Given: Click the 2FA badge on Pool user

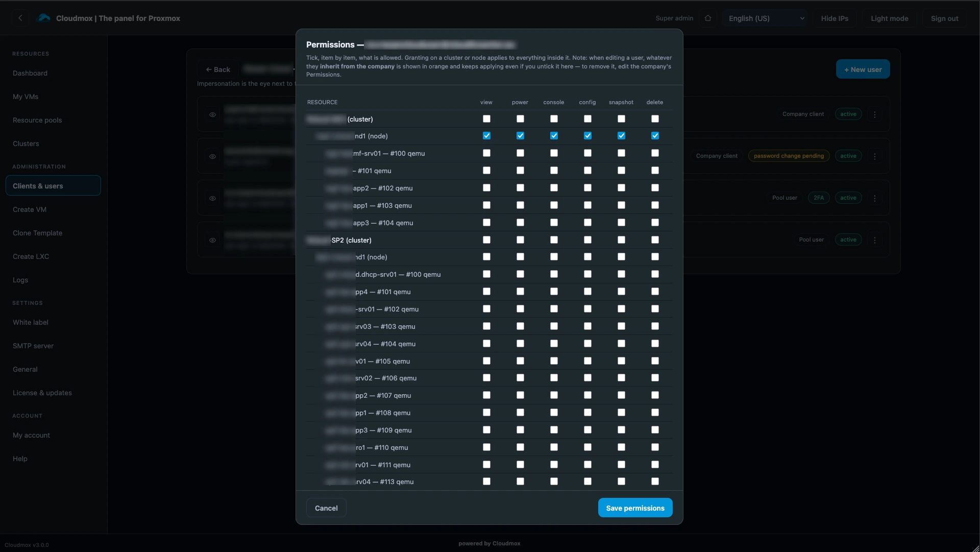Looking at the screenshot, I should (x=819, y=198).
